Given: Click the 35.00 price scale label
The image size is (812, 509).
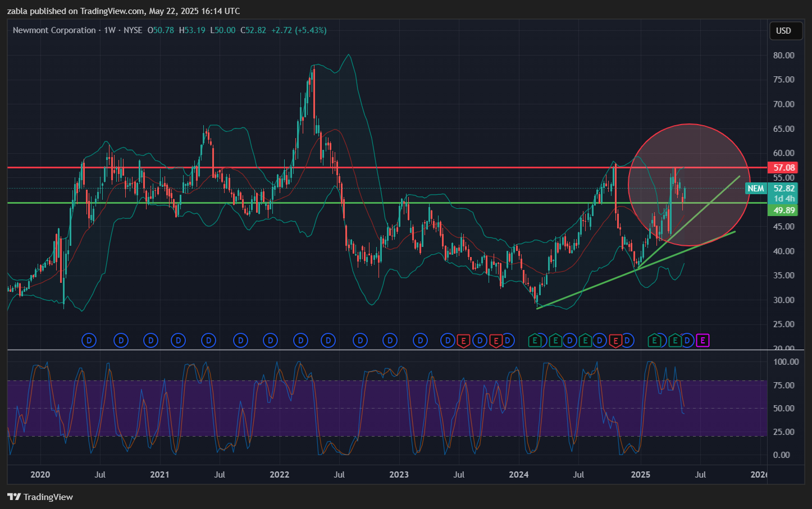Looking at the screenshot, I should [x=784, y=276].
